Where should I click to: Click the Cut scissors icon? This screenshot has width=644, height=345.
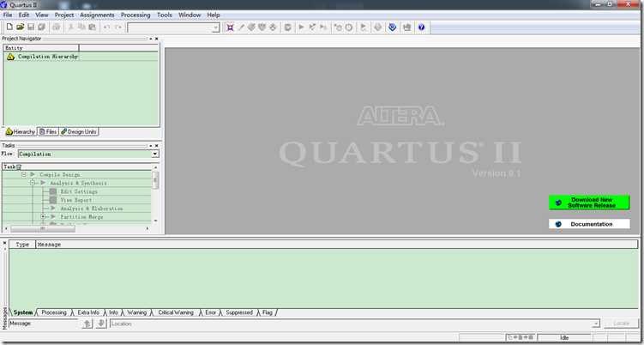click(70, 27)
